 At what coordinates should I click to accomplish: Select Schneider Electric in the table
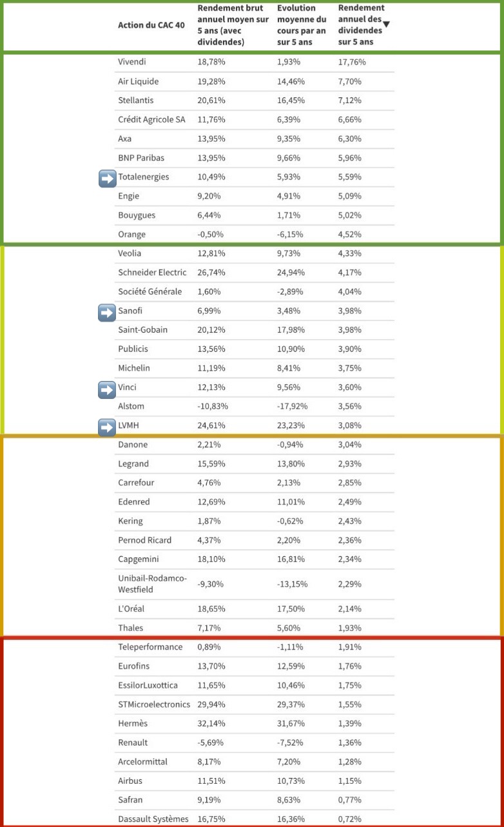[152, 273]
